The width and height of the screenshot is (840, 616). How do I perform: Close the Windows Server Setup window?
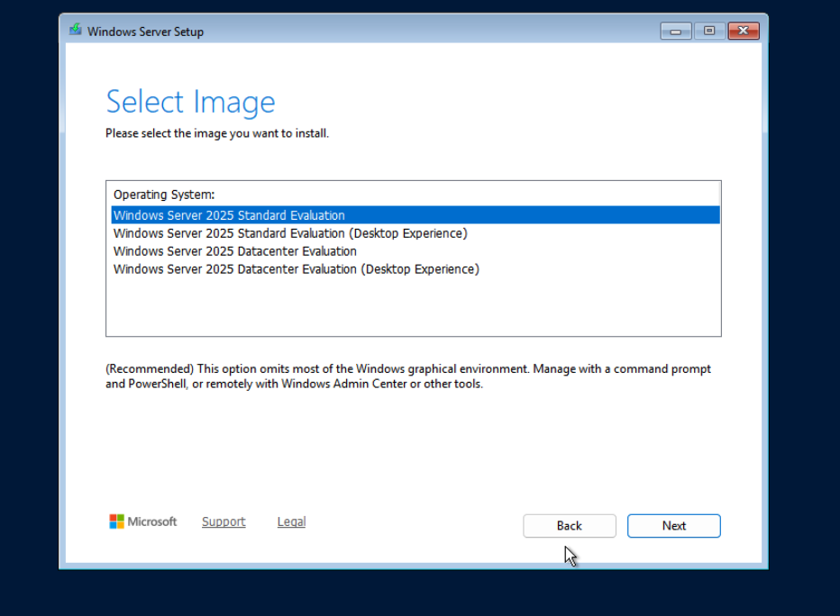743,31
